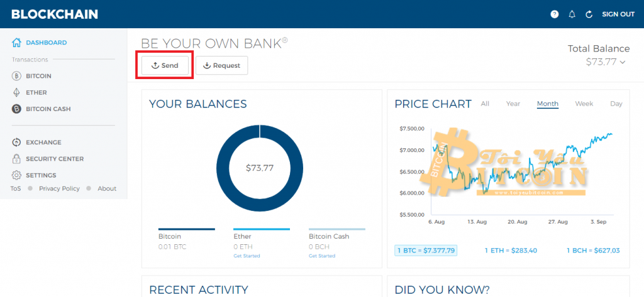Show the Year price chart range
The height and width of the screenshot is (297, 644).
coord(513,104)
